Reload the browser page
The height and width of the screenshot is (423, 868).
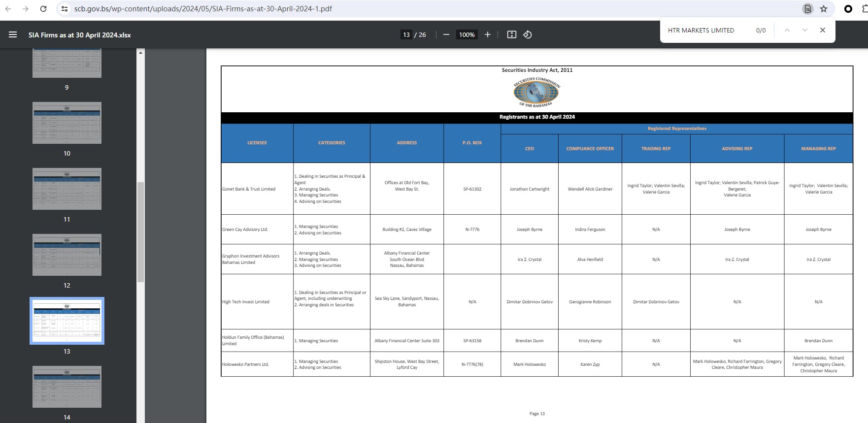[x=43, y=9]
